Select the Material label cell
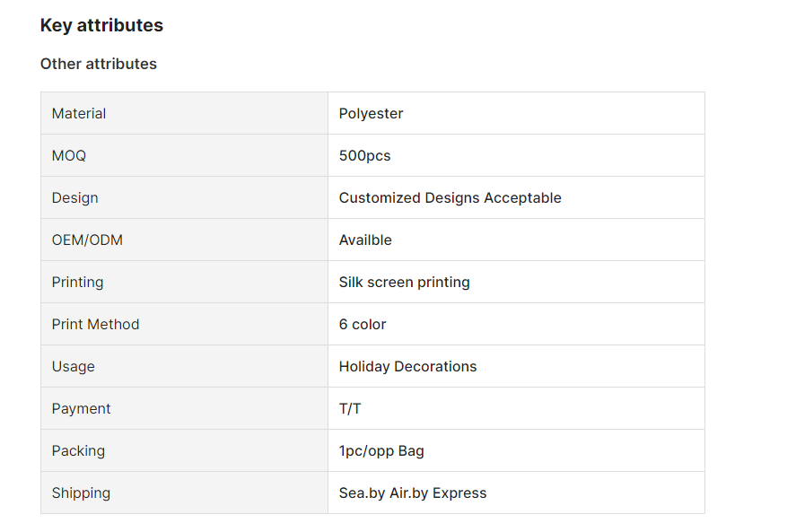The image size is (796, 532). coord(184,113)
